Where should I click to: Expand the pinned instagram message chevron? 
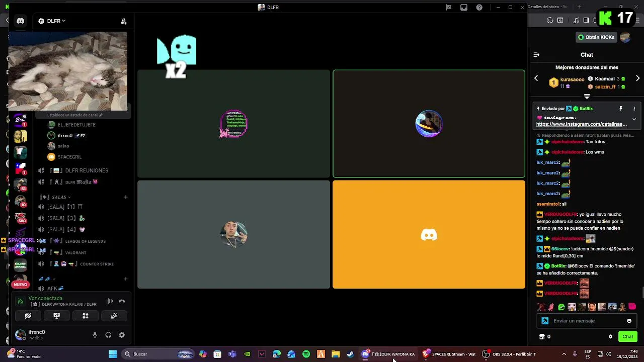(x=634, y=120)
